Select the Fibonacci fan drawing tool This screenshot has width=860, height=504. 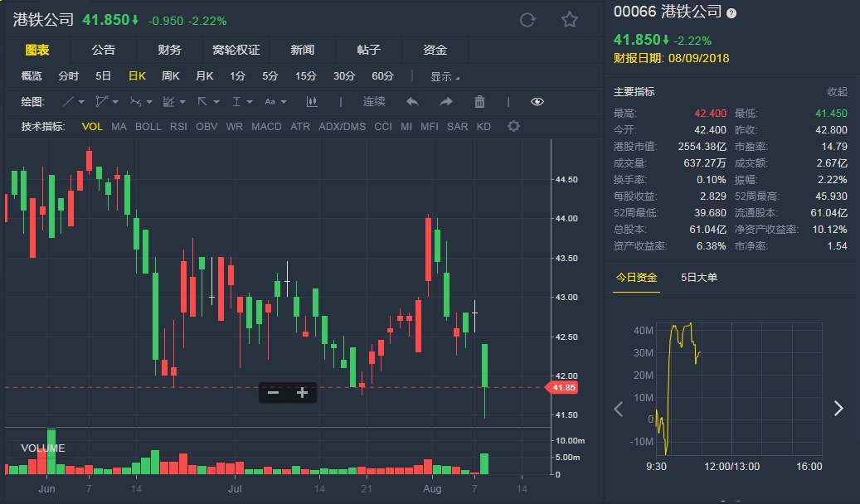169,101
